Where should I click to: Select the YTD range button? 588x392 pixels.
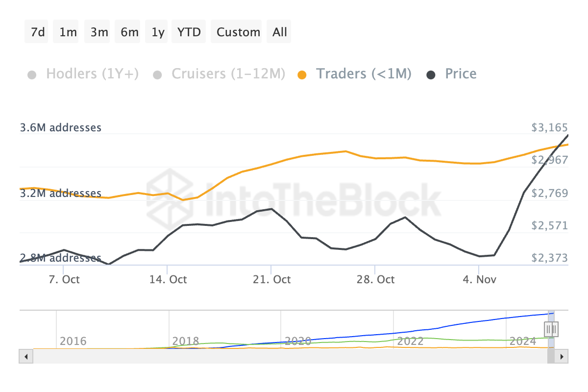pyautogui.click(x=189, y=32)
